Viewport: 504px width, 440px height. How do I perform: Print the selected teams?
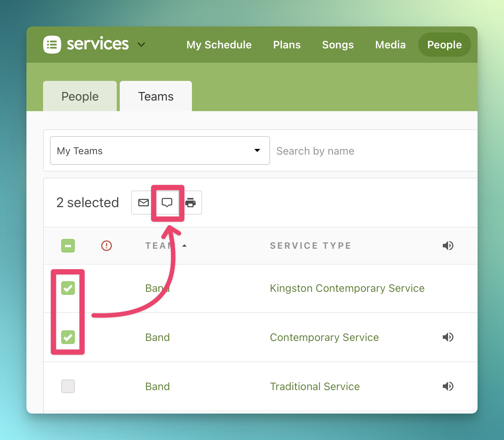point(191,203)
